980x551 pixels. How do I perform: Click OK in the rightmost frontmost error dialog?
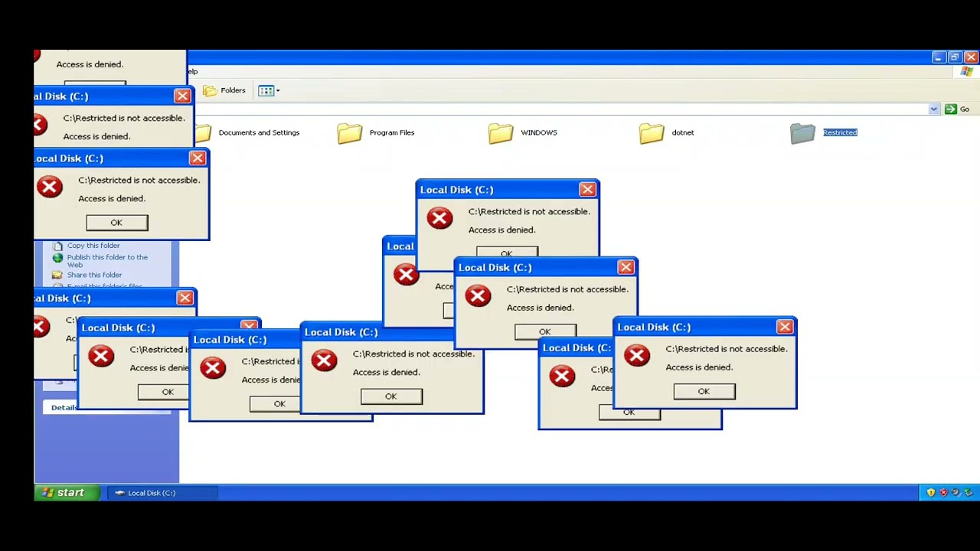coord(704,392)
